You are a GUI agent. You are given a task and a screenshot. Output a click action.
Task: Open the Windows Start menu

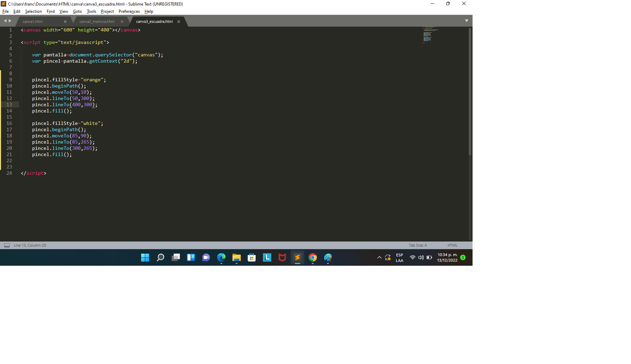[x=145, y=257]
